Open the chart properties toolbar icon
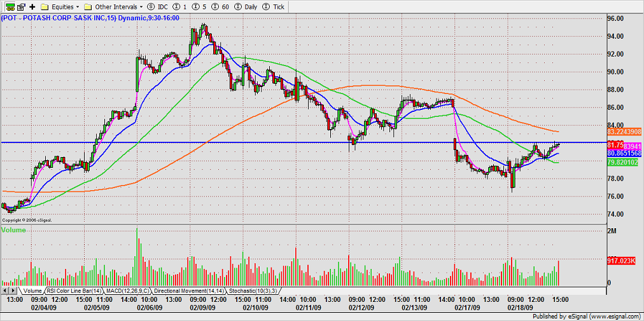The image size is (644, 321). point(22,6)
